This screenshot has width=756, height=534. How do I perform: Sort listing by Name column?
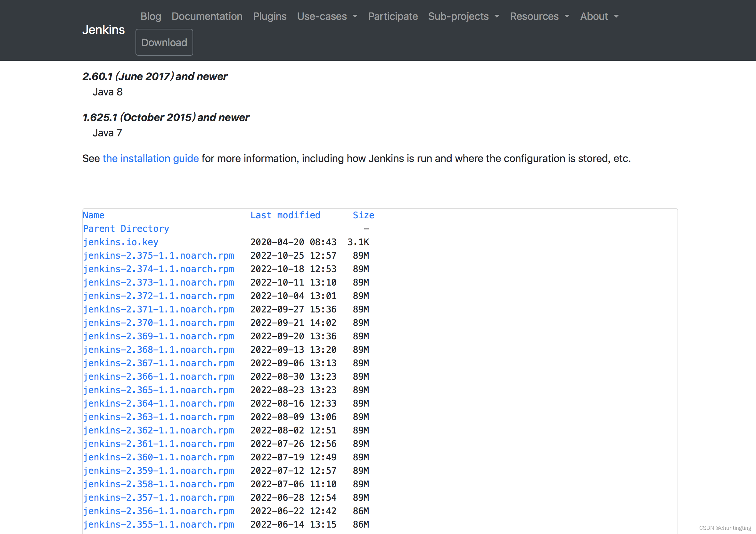click(x=94, y=215)
